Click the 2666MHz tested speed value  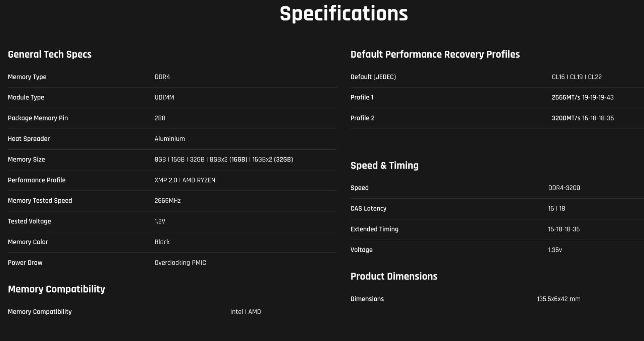[168, 201]
